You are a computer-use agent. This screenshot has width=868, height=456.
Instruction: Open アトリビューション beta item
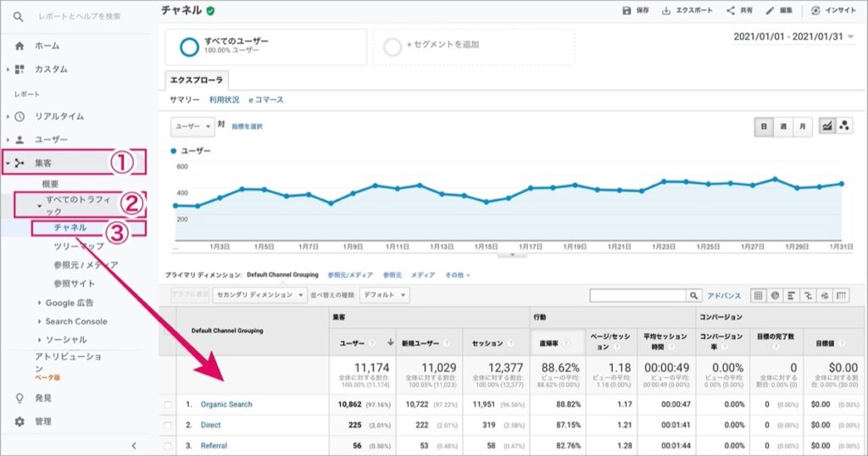[68, 366]
